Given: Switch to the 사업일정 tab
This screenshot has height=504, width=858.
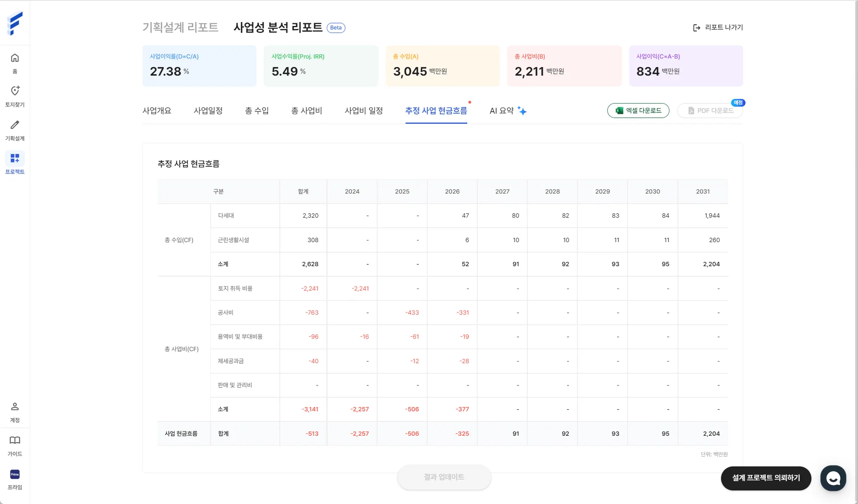Looking at the screenshot, I should click(x=208, y=111).
